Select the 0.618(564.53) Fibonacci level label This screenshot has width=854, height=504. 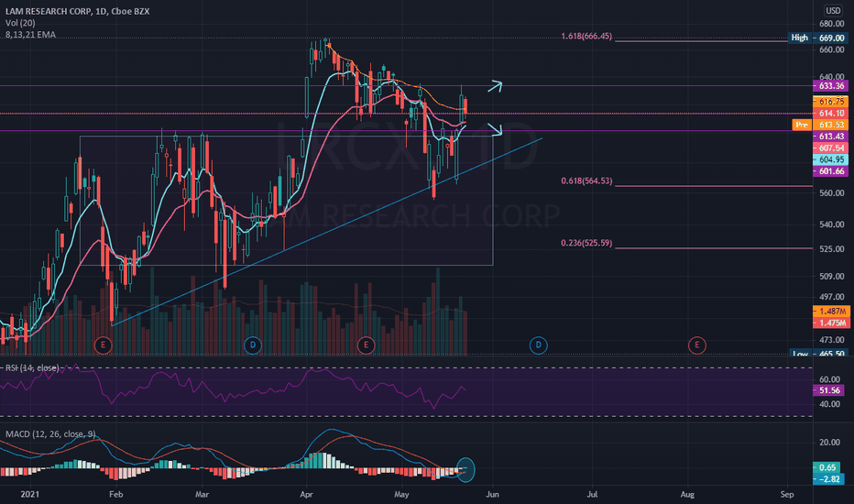586,181
